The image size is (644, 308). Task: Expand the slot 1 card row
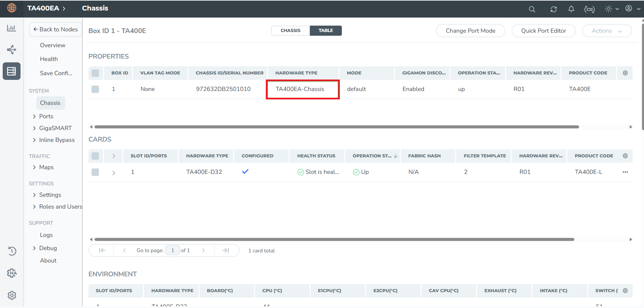tap(114, 173)
